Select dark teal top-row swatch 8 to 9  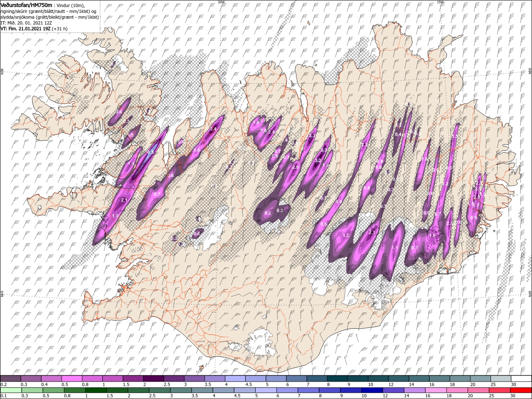click(337, 379)
